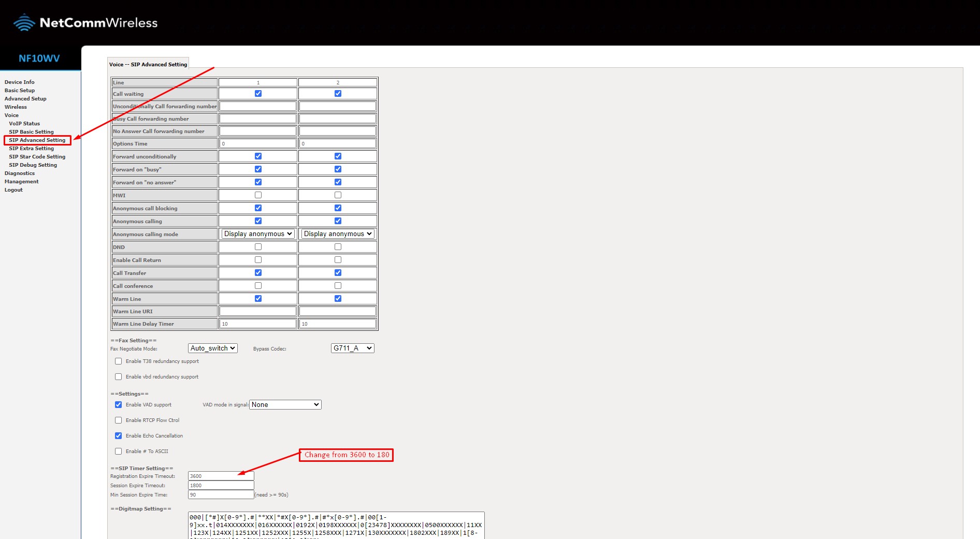The image size is (980, 539).
Task: Select SIP Advanced Setting link
Action: click(37, 140)
